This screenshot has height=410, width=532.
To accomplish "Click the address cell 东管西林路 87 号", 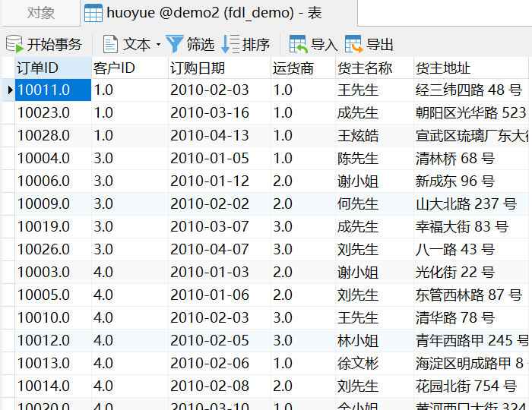I will coord(471,295).
